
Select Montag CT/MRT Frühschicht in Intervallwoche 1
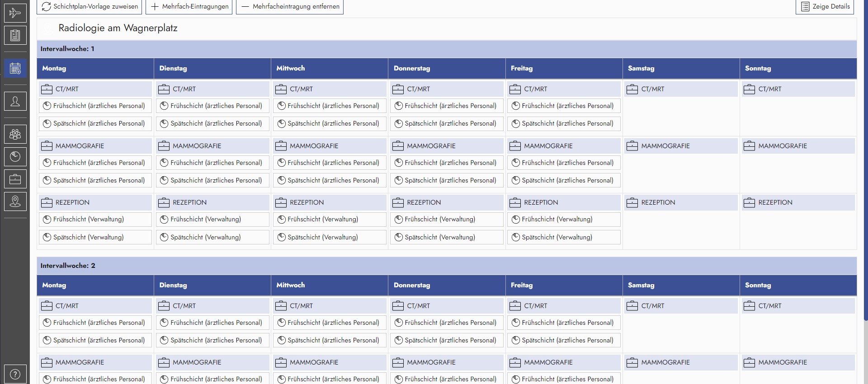click(x=95, y=106)
